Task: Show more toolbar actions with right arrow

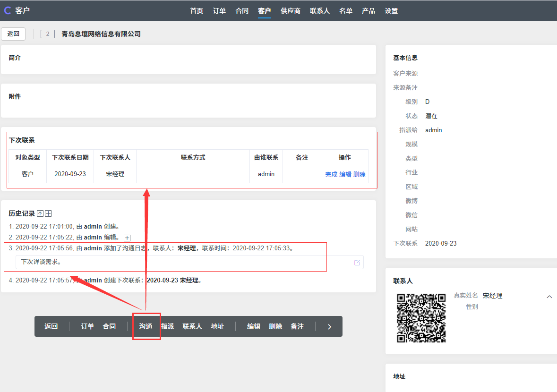Action: [x=329, y=326]
